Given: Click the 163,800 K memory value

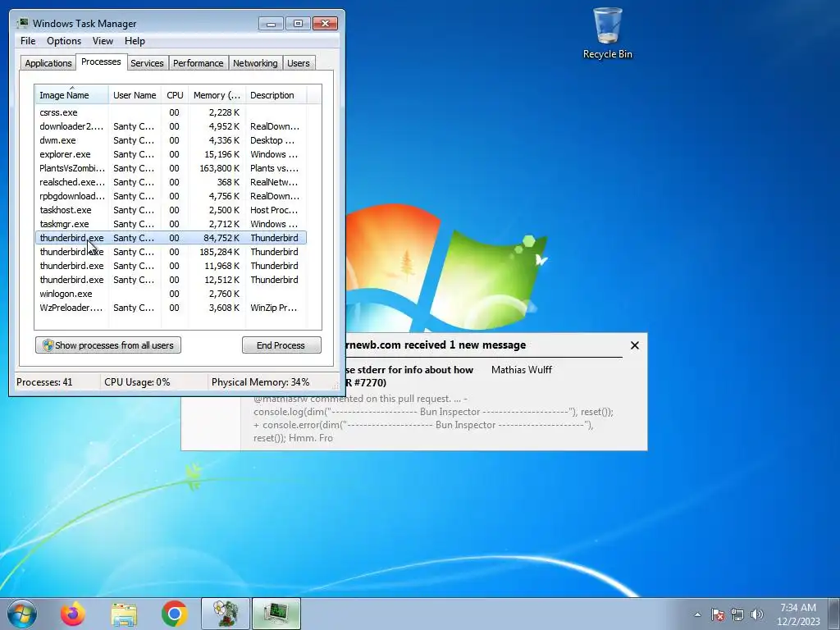Looking at the screenshot, I should (219, 168).
